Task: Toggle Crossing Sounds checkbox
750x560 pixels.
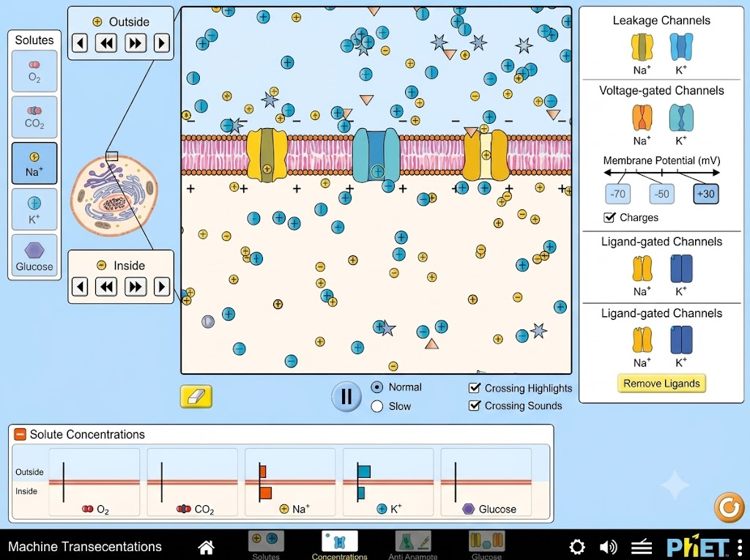Action: pyautogui.click(x=475, y=406)
